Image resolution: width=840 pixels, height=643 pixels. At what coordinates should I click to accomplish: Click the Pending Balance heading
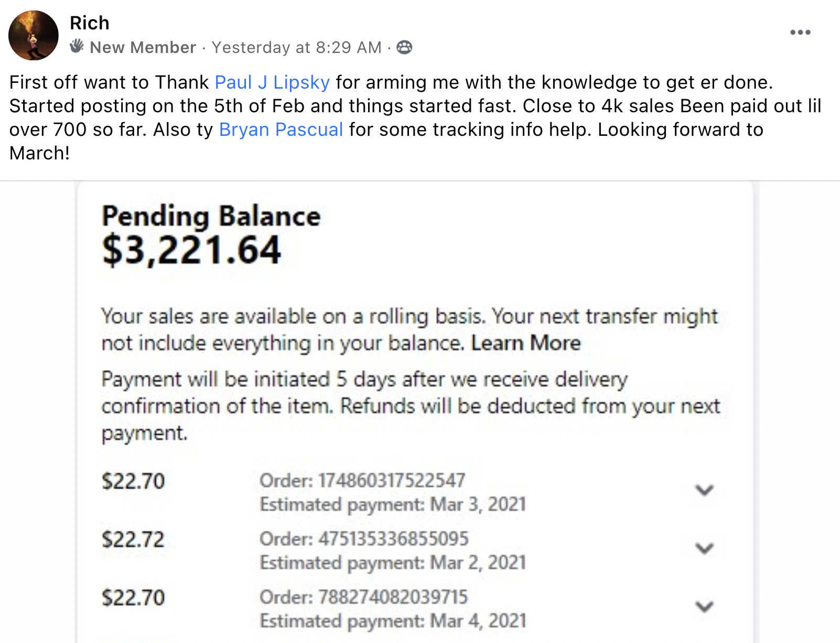211,216
